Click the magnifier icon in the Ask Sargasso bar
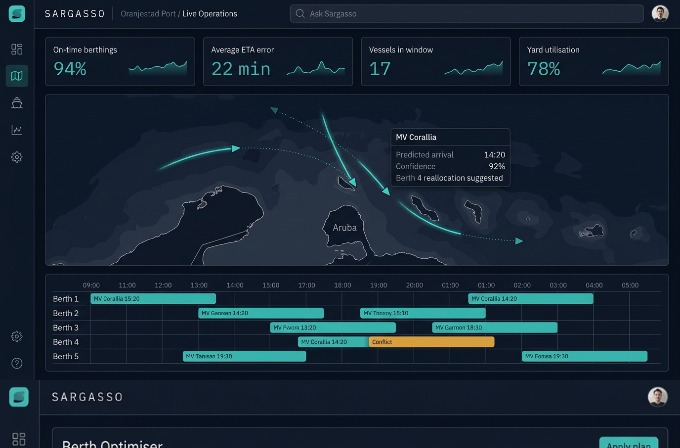 pyautogui.click(x=300, y=13)
